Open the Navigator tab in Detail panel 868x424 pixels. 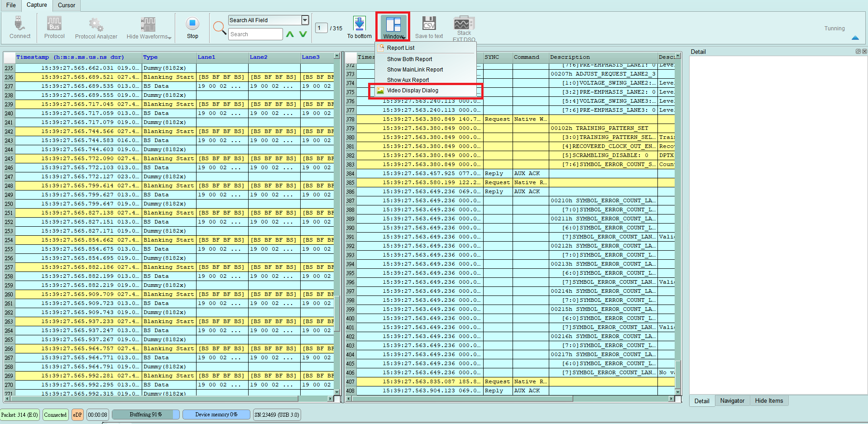(x=732, y=400)
